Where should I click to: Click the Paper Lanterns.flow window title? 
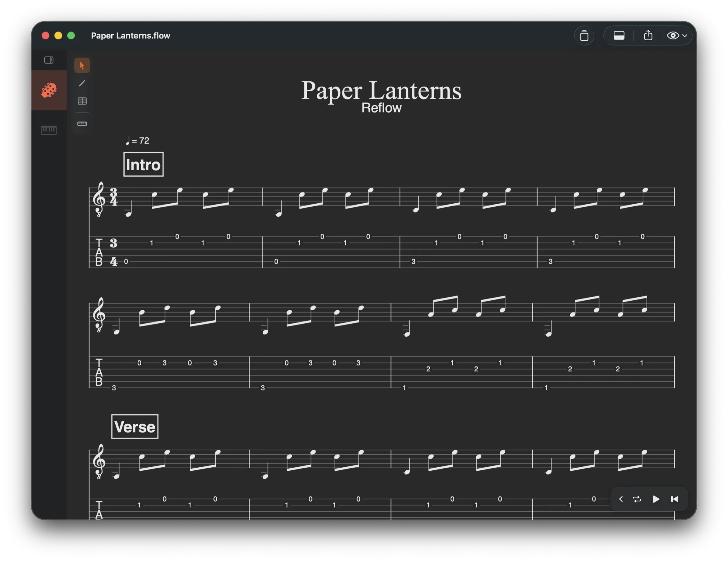(130, 36)
